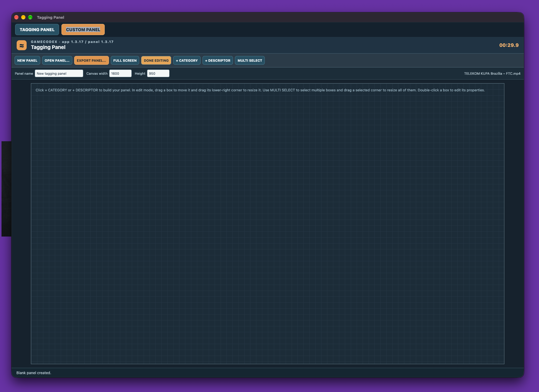Minimize the window with the yellow button

(23, 17)
